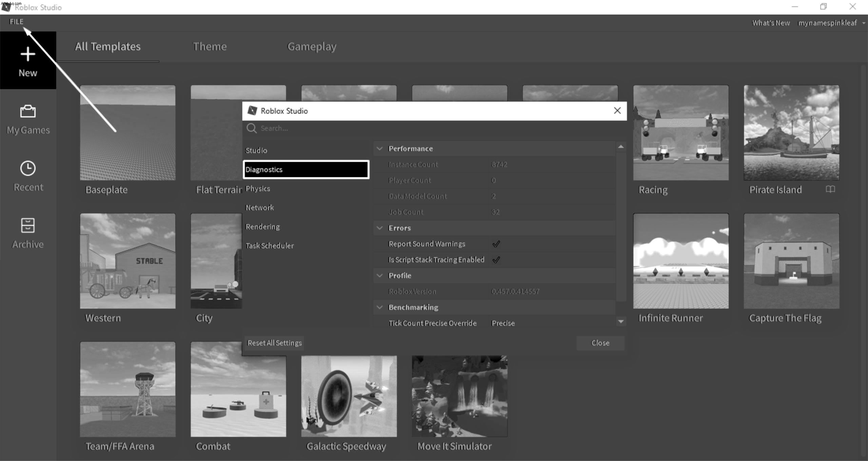Open My Games briefcase icon
Viewport: 868px width, 461px height.
click(28, 111)
